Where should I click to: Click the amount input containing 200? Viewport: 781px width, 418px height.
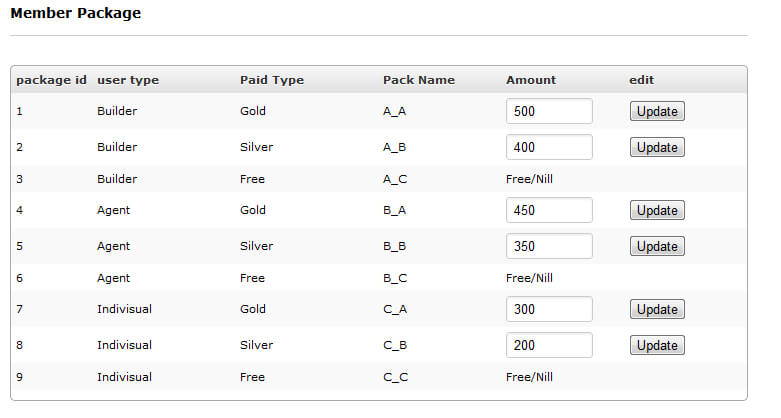pyautogui.click(x=549, y=345)
